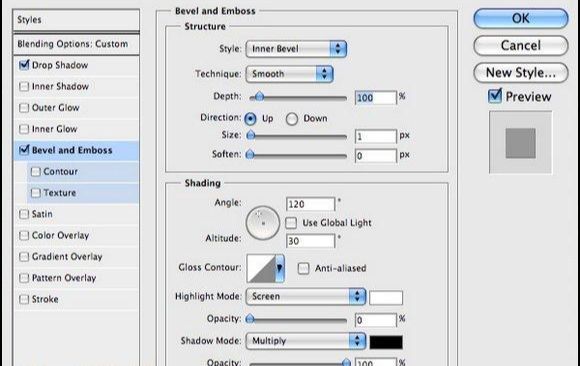The image size is (580, 366).
Task: Uncheck the Bevel and Emboss checkbox
Action: (x=24, y=150)
